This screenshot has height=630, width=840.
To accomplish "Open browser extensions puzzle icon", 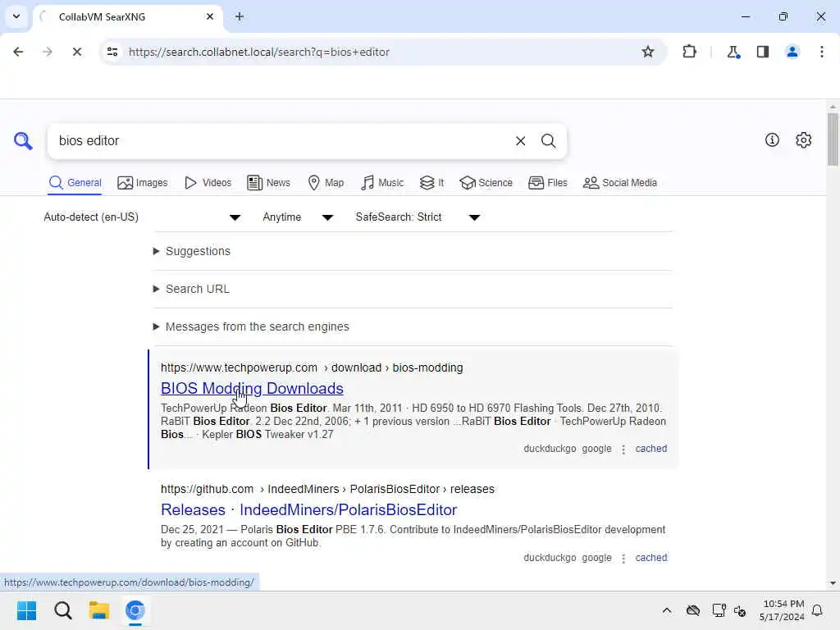I will pyautogui.click(x=689, y=52).
